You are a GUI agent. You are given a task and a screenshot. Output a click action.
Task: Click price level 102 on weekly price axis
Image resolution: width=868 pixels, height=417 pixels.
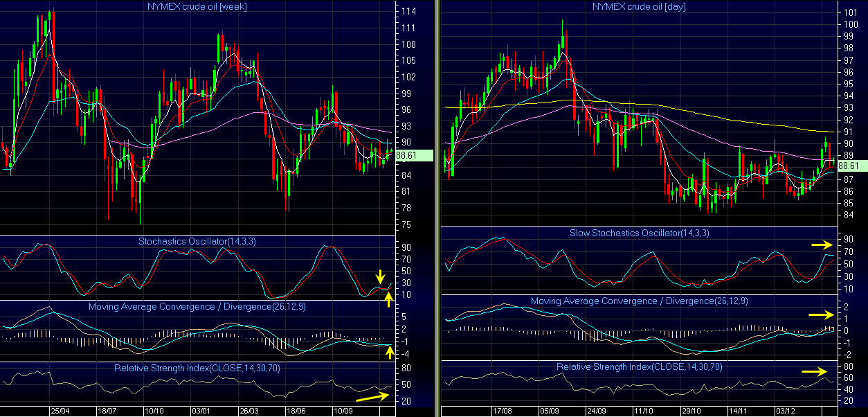[x=408, y=78]
